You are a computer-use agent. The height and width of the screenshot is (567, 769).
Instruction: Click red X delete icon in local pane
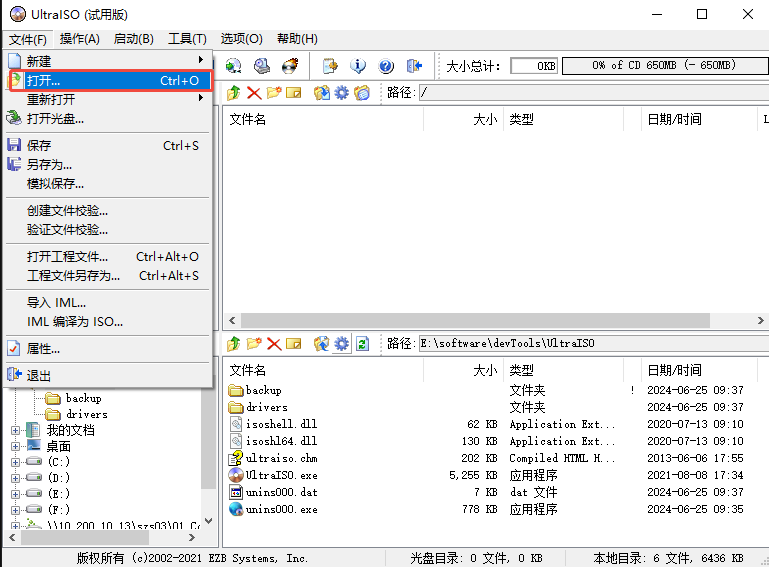(x=274, y=344)
